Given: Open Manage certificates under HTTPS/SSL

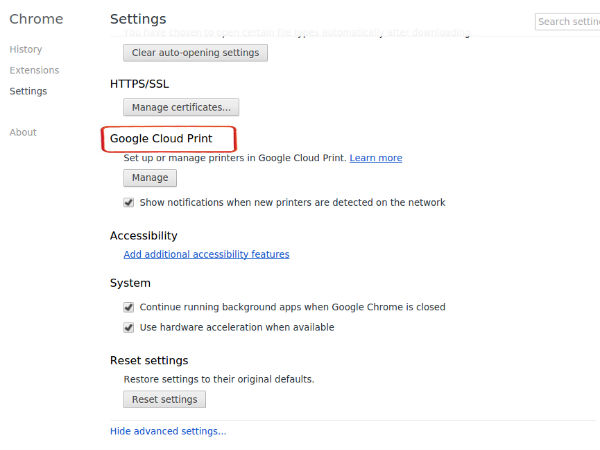Looking at the screenshot, I should tap(181, 106).
